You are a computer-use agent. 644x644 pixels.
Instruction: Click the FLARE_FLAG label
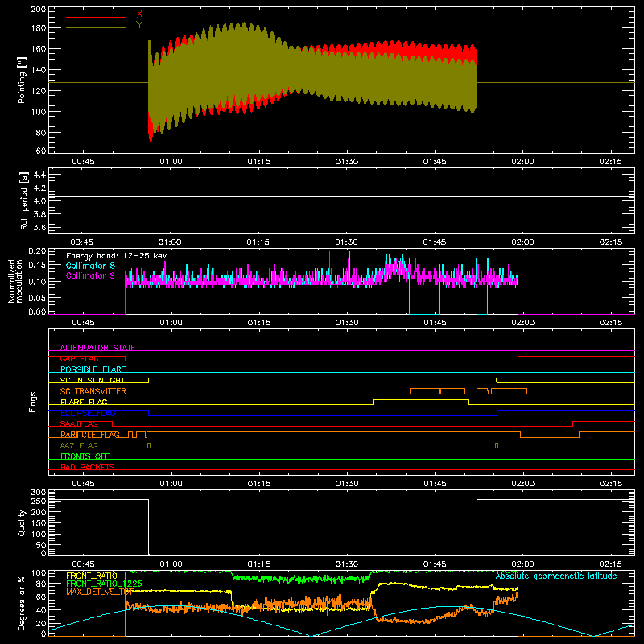[x=84, y=402]
